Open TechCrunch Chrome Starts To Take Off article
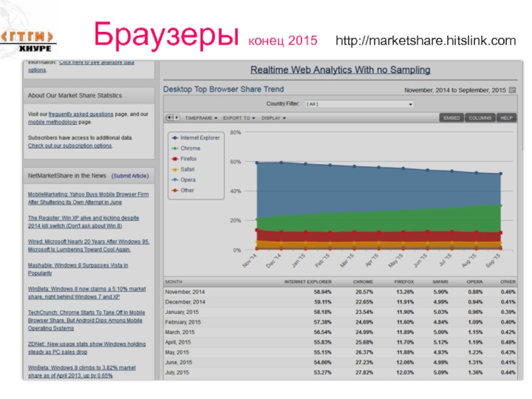 pos(86,321)
